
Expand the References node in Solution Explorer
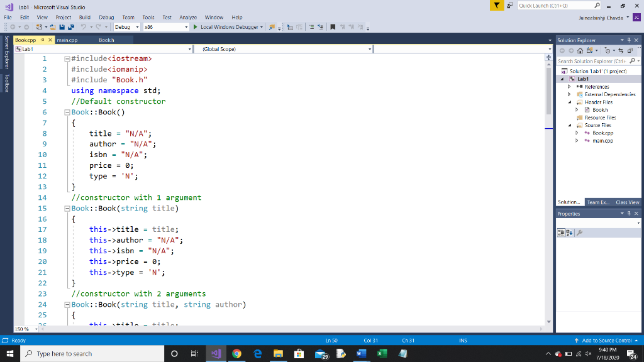pyautogui.click(x=569, y=87)
